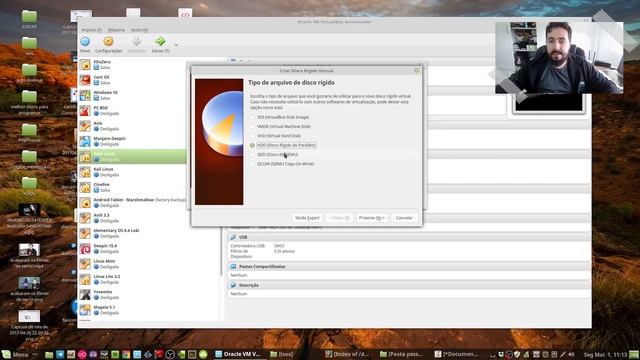Viewport: 640px width, 360px height.
Task: Click the Descrição section icon
Action: 233,285
